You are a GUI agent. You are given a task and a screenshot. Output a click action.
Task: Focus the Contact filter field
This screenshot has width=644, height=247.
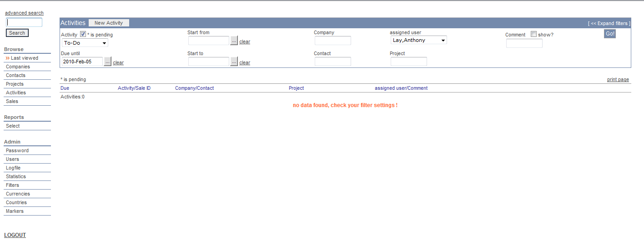pyautogui.click(x=333, y=62)
